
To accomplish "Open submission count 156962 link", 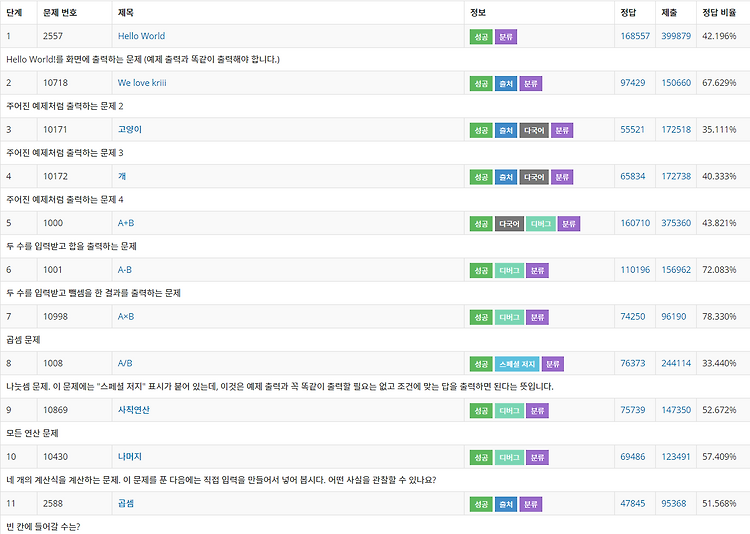I will pyautogui.click(x=676, y=270).
